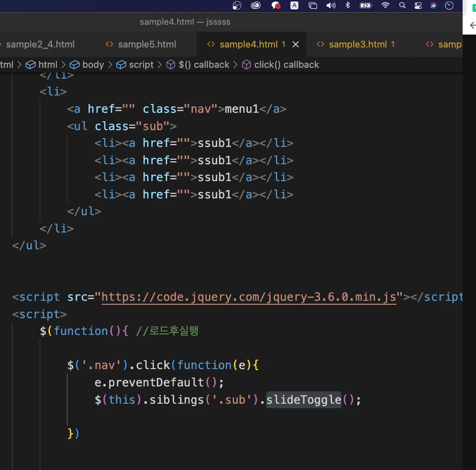Switch to sample5.html tab
This screenshot has width=476, height=470.
(147, 45)
